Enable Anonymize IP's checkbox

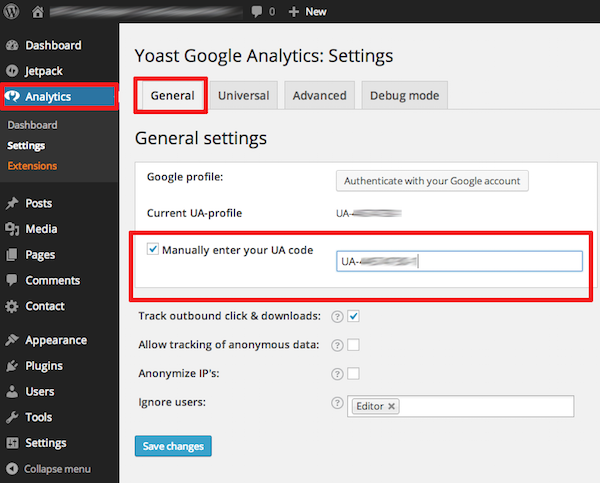(353, 373)
